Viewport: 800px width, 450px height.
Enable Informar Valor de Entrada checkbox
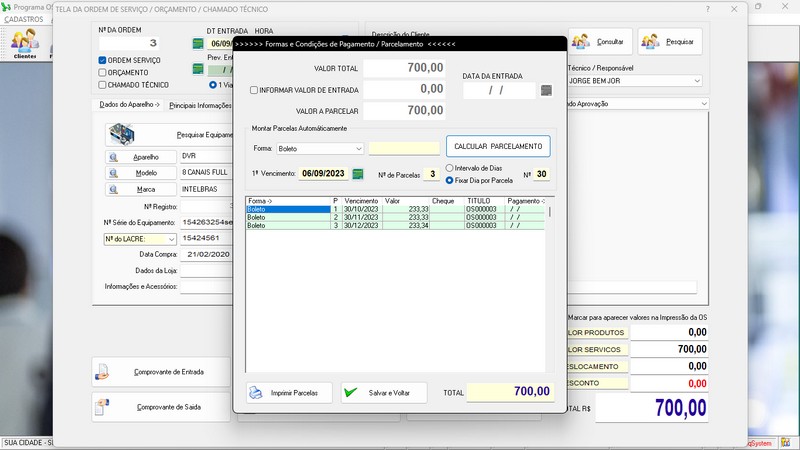pos(254,90)
